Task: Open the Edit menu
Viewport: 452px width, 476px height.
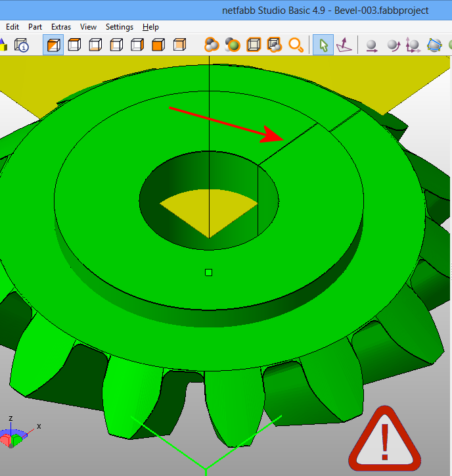Action: pyautogui.click(x=12, y=27)
